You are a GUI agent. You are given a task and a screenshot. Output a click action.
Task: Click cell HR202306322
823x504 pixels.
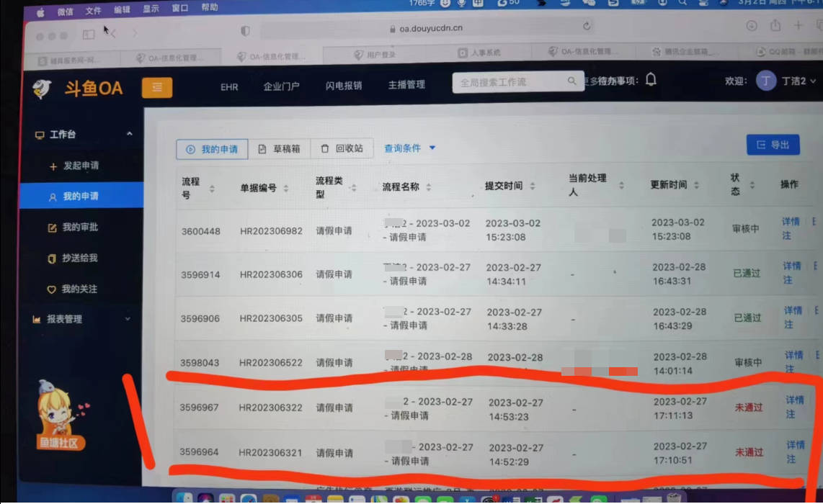270,408
